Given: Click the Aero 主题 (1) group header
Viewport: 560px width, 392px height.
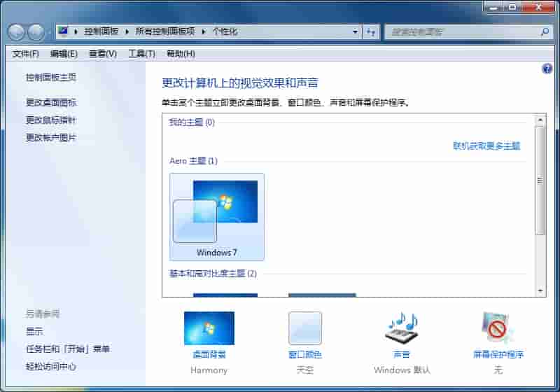Looking at the screenshot, I should (x=193, y=161).
